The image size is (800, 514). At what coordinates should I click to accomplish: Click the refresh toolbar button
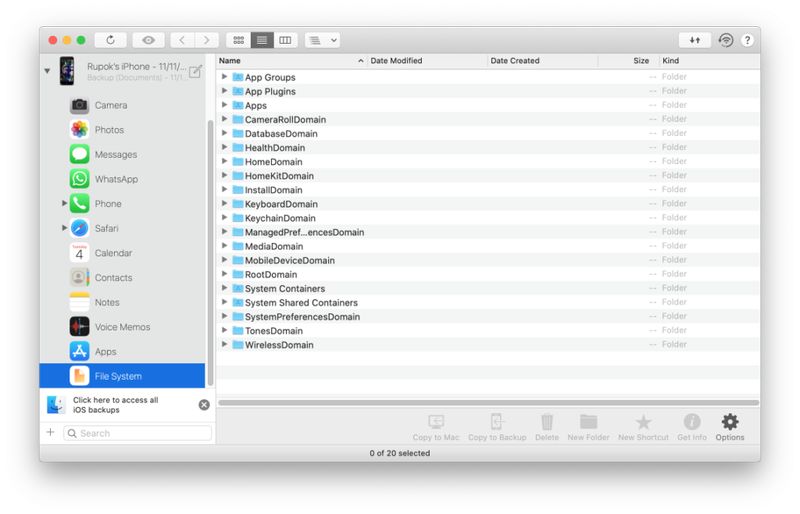[110, 40]
